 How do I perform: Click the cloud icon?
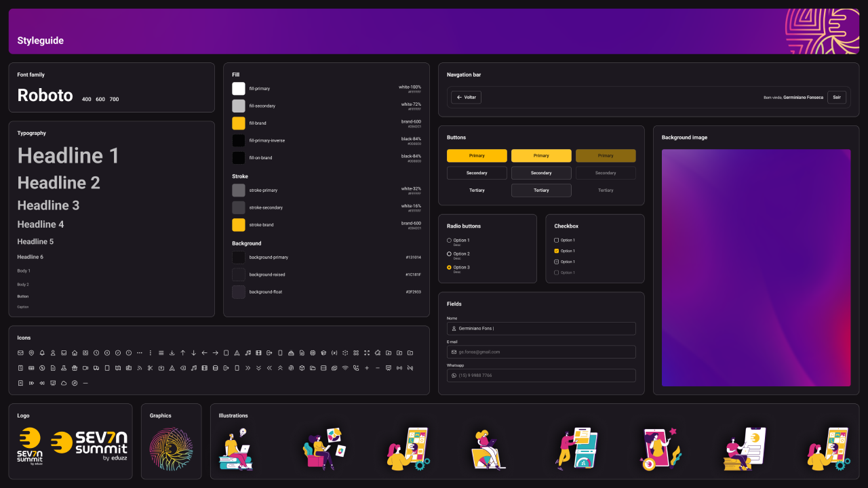coord(64,383)
